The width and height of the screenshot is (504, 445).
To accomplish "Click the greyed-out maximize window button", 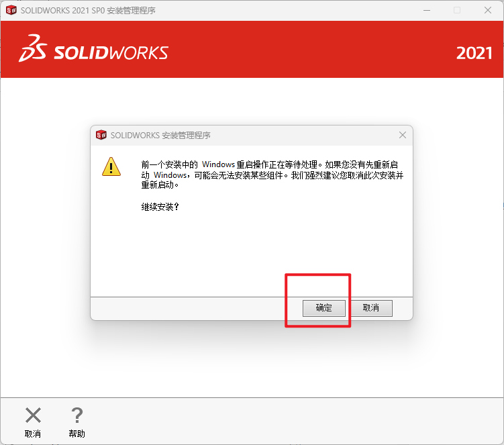I will (x=457, y=10).
